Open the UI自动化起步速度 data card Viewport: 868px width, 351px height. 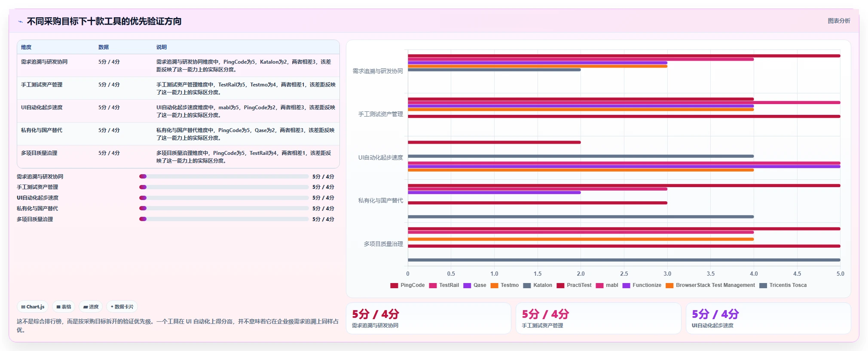pos(768,318)
